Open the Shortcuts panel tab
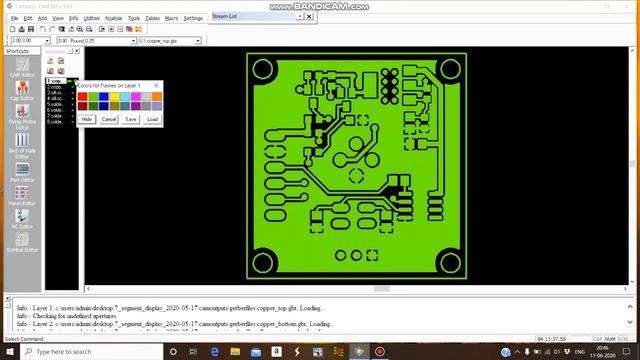 click(22, 51)
